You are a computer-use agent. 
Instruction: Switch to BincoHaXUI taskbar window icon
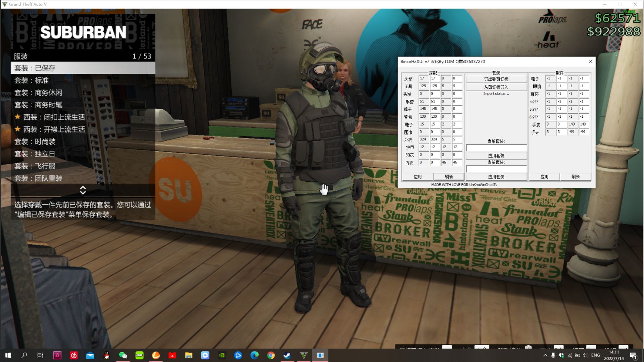(320, 355)
